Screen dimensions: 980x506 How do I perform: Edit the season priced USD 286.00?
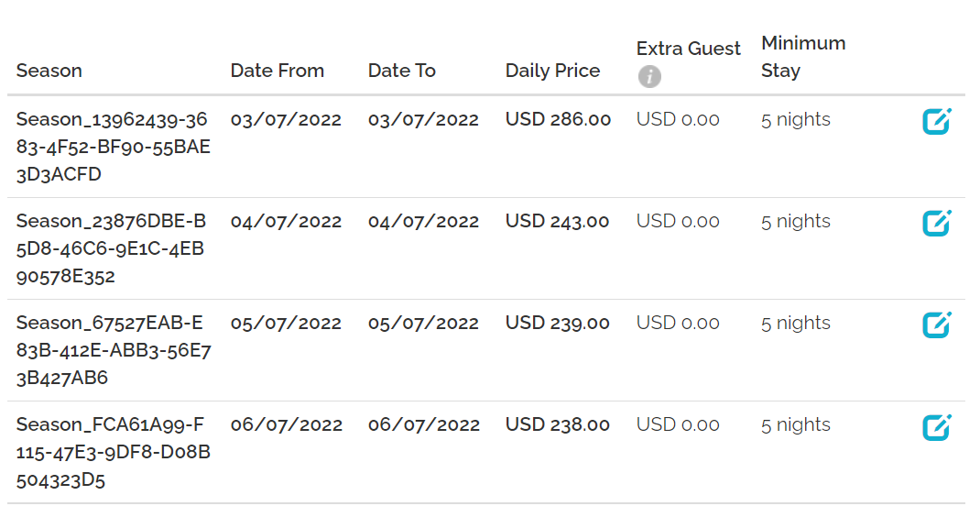936,122
